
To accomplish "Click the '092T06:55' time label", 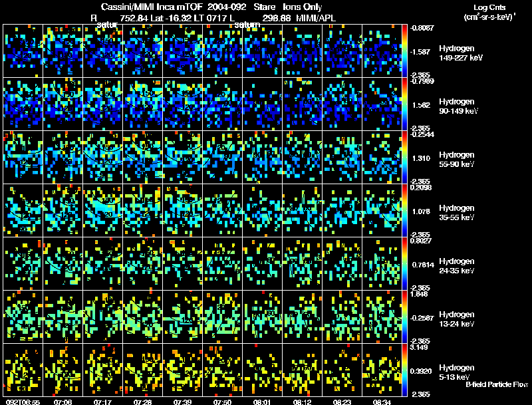I will (x=23, y=402).
